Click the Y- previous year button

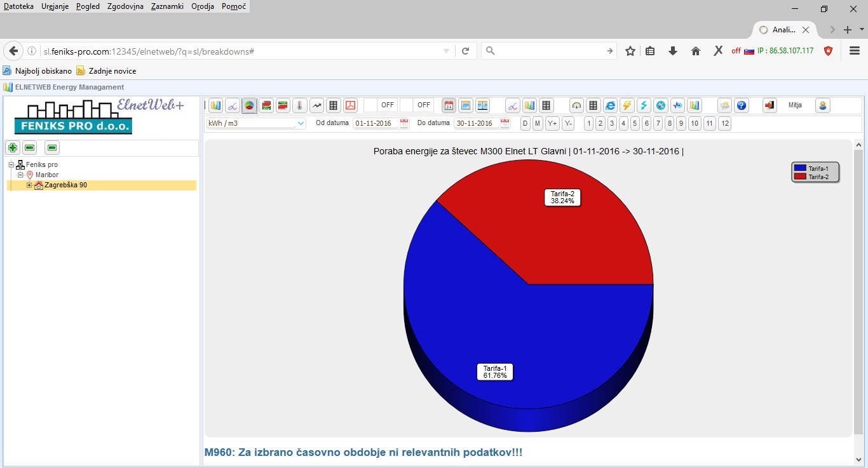[568, 124]
